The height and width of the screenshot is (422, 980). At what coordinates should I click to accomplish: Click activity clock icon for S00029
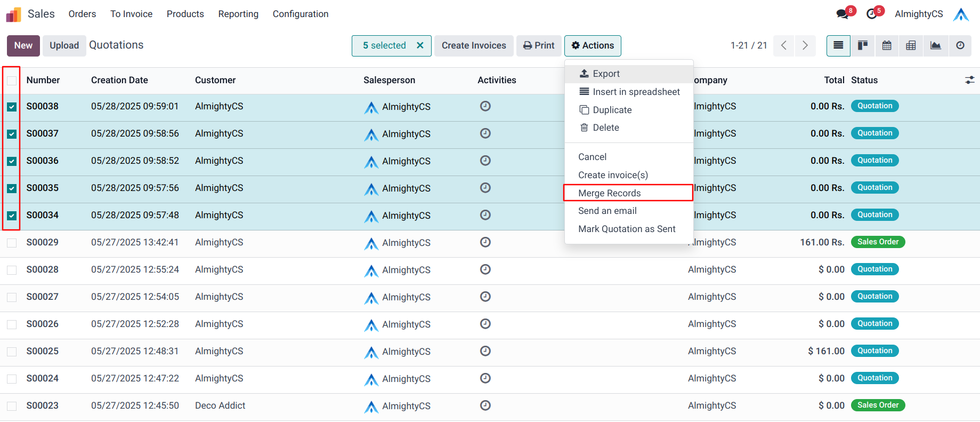pyautogui.click(x=485, y=242)
